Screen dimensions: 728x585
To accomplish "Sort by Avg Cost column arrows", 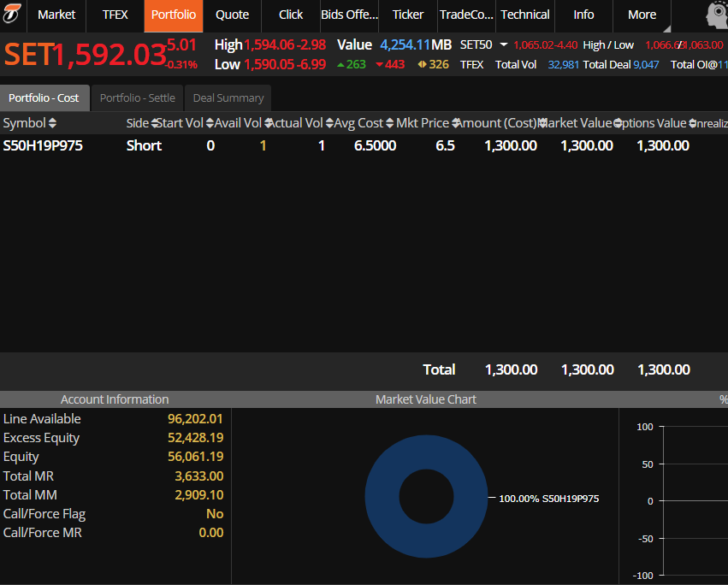I will 389,123.
